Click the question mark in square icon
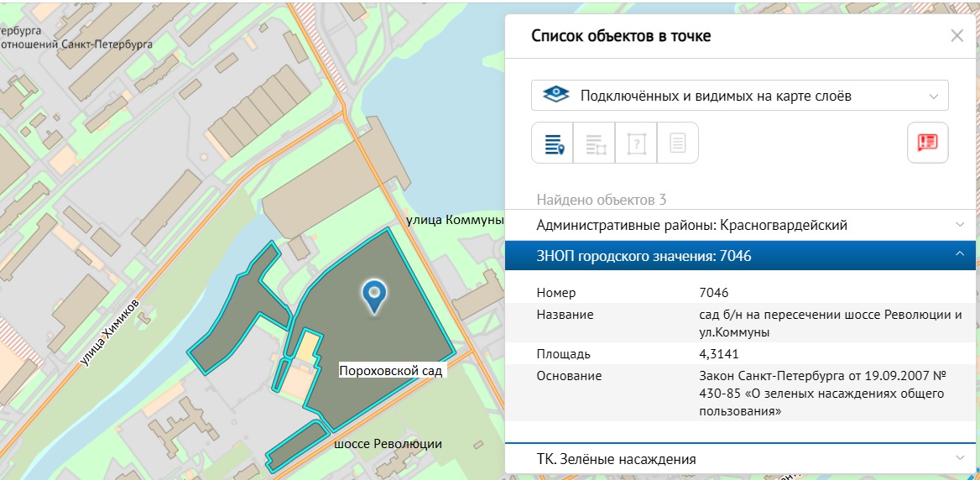 (x=636, y=143)
